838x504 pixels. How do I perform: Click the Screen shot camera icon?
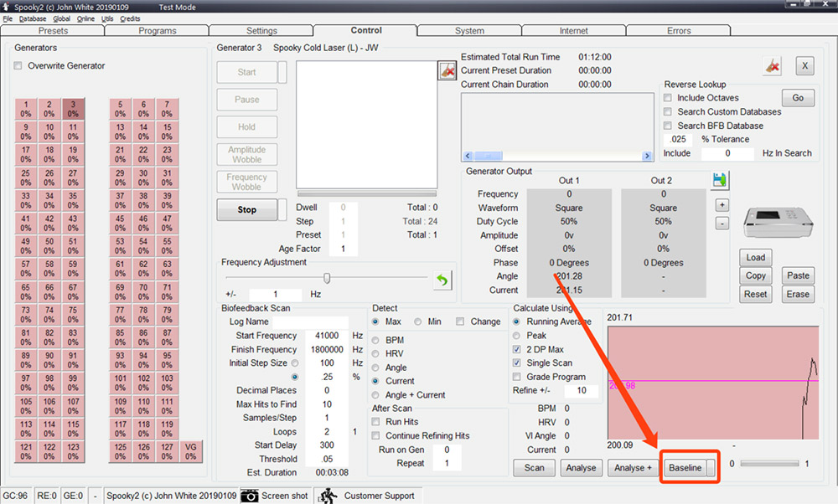[250, 496]
